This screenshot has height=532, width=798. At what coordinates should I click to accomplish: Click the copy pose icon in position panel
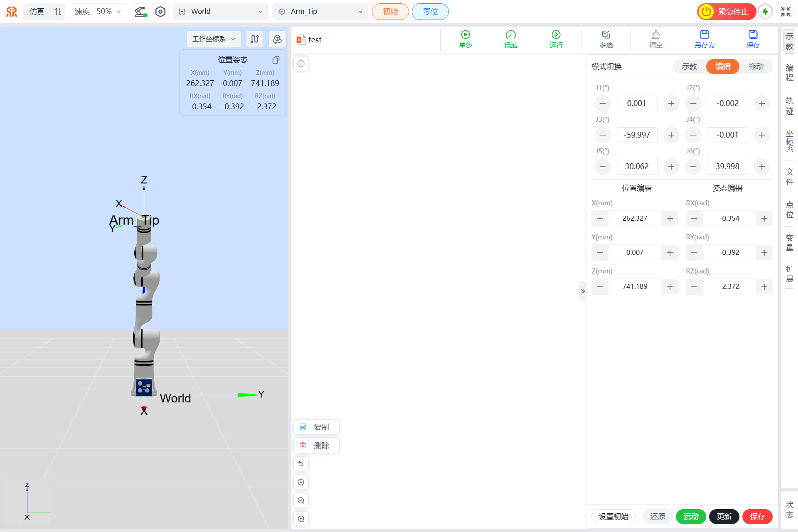coord(276,60)
